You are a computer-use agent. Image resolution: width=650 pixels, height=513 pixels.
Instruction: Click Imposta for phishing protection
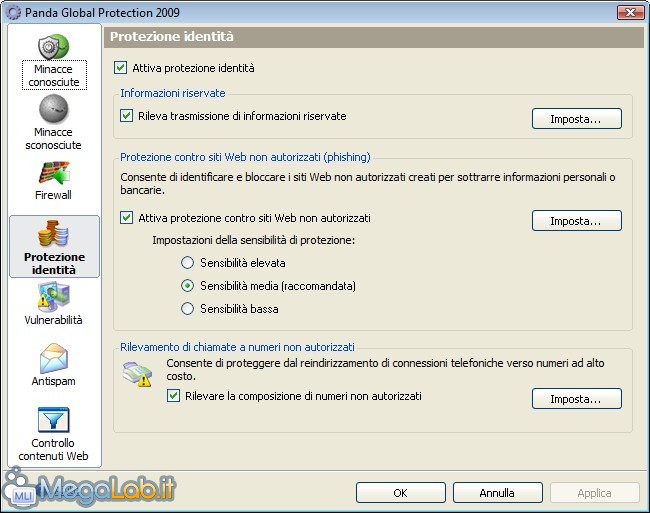577,221
